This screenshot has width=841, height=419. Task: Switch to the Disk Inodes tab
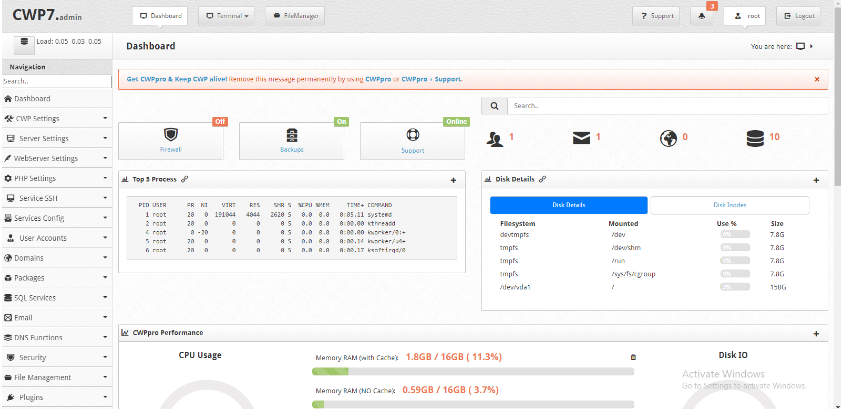(729, 205)
